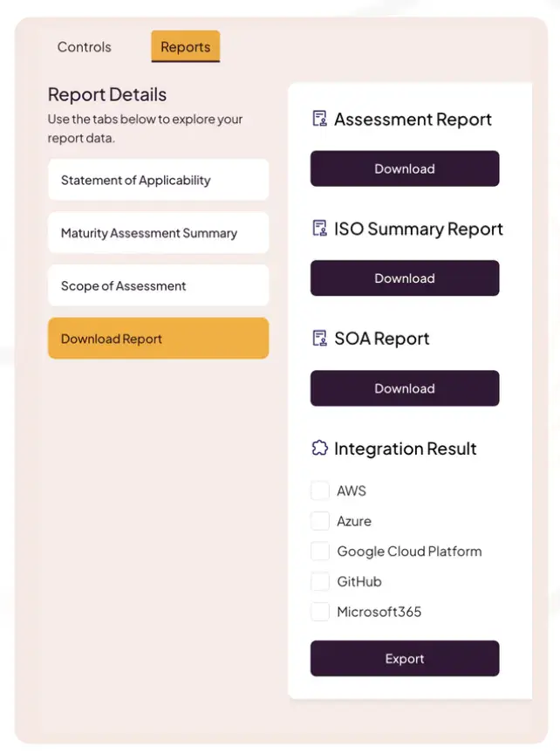
Task: Click the Assessment Report document icon
Action: 319,119
